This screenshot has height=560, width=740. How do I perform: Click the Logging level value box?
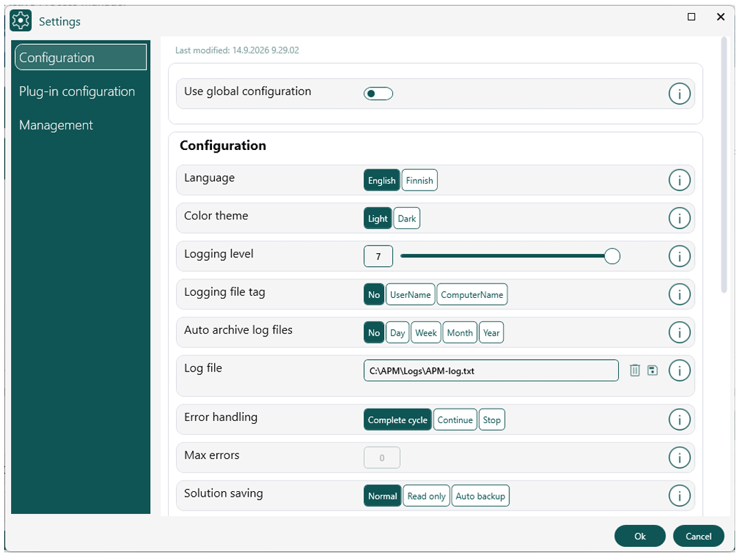pyautogui.click(x=378, y=256)
